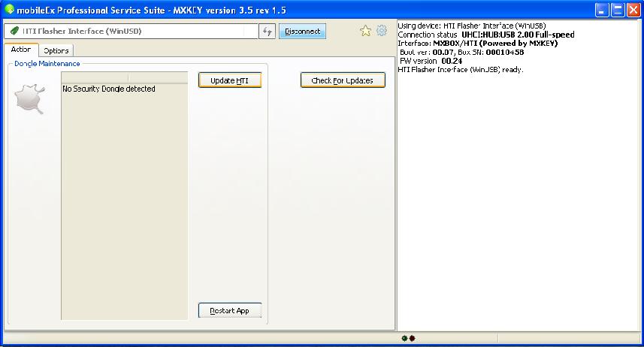Click the green status indicator dot
Viewport: 644px width, 347px height.
[404, 339]
